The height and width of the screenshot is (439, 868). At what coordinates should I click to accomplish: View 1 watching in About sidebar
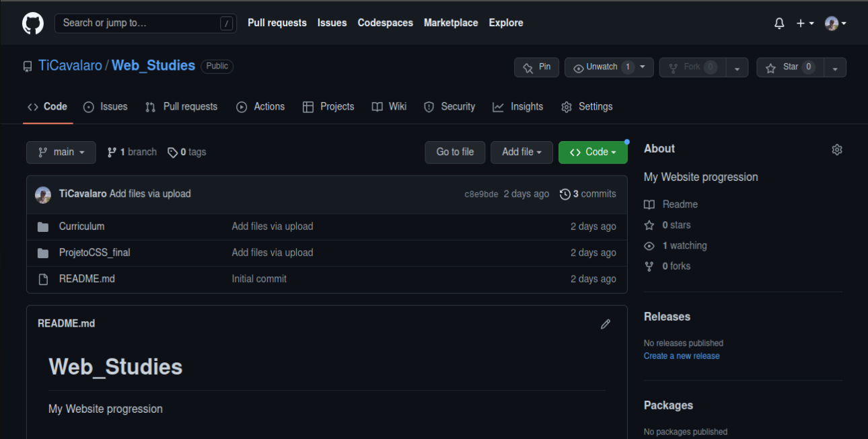(x=676, y=246)
